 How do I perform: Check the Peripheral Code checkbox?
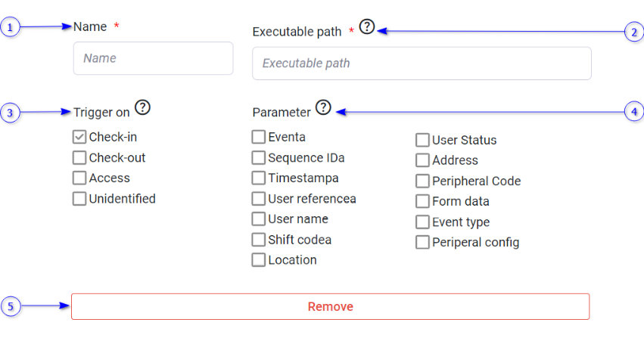coord(422,181)
